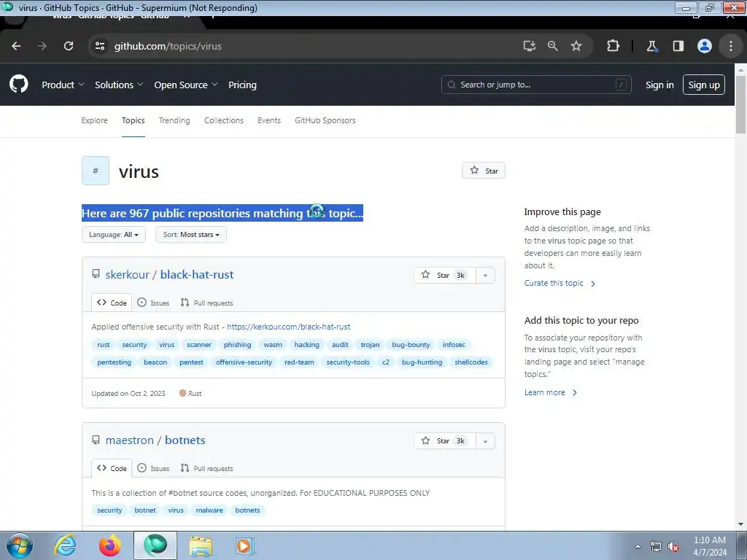The height and width of the screenshot is (560, 747).
Task: Select the phishing topic tag
Action: point(237,345)
